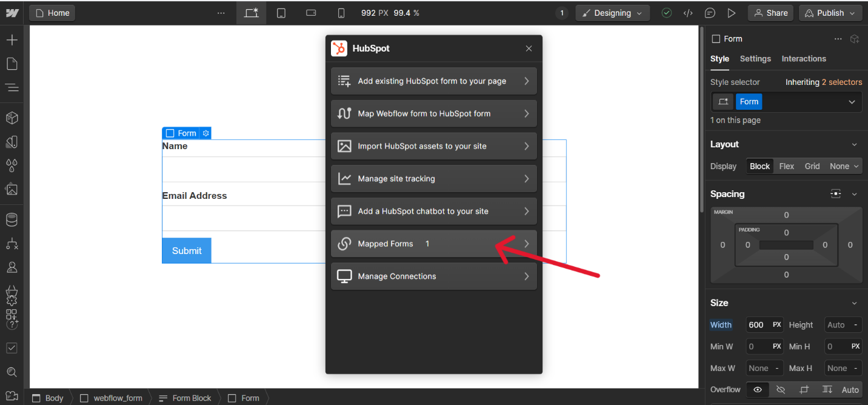Open the three-dots breakpoint options

coord(221,13)
